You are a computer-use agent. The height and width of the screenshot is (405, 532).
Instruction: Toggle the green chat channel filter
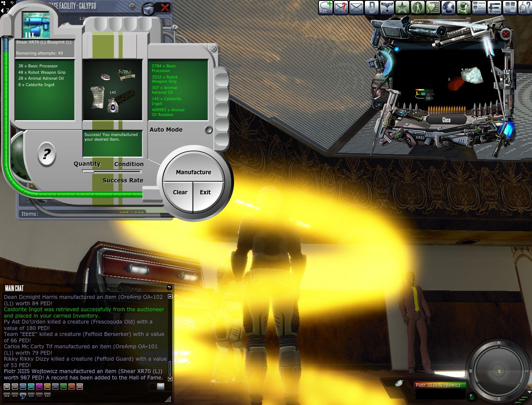pyautogui.click(x=64, y=387)
